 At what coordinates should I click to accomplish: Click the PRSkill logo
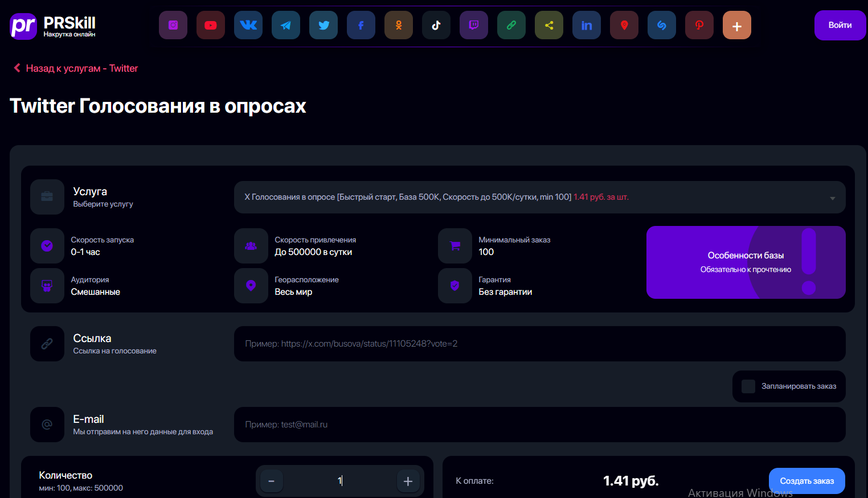(x=52, y=26)
